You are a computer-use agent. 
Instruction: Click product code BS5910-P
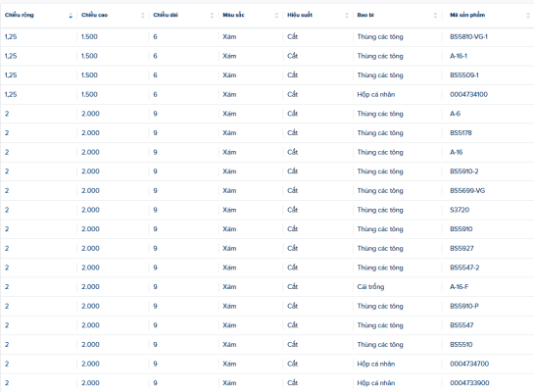[x=464, y=306]
